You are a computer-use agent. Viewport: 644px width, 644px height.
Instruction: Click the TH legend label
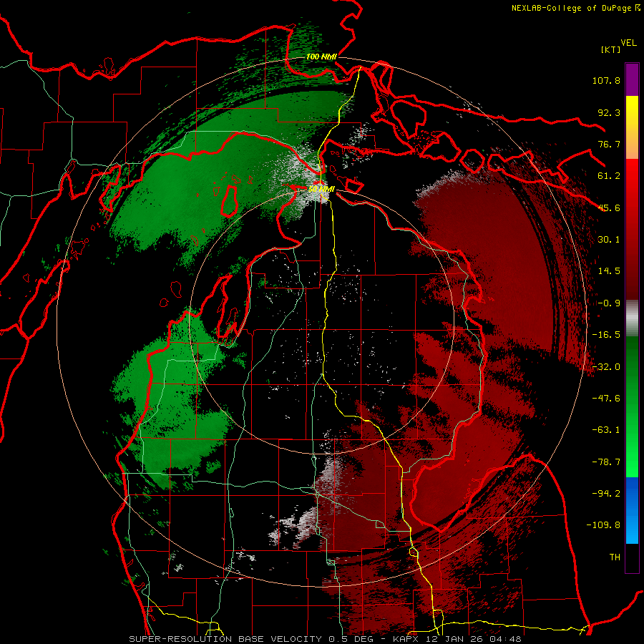615,557
